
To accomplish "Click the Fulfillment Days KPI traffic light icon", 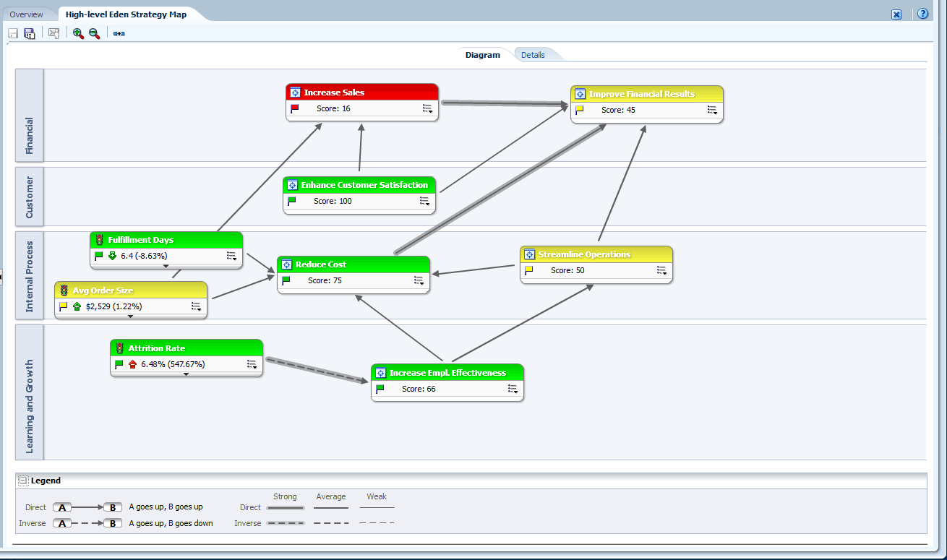I will [x=100, y=240].
